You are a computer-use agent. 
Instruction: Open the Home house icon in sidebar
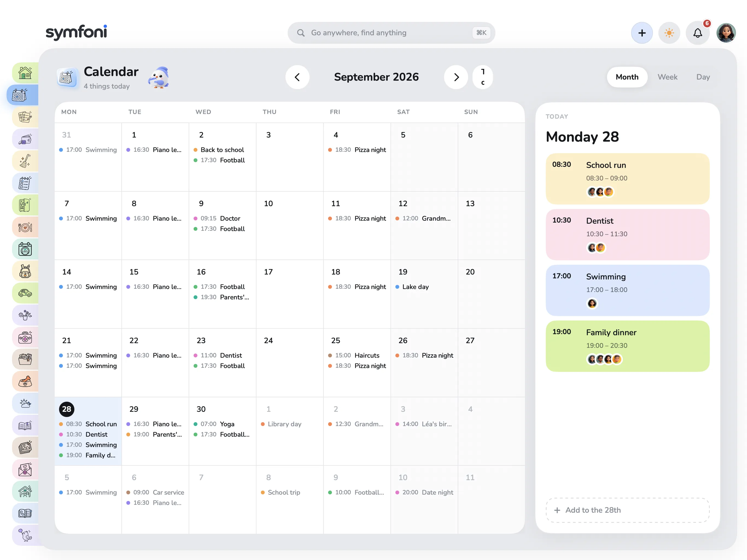25,73
